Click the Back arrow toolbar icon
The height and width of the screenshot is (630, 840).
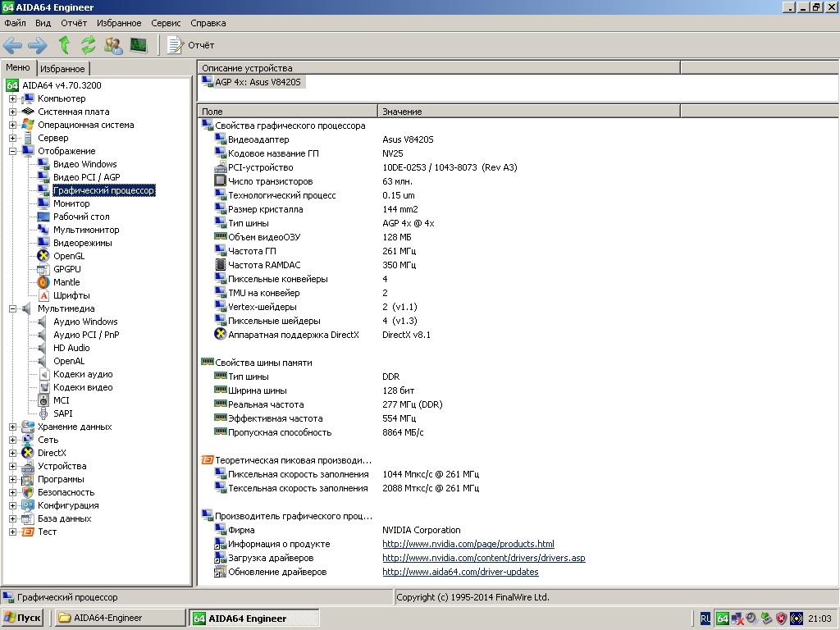coord(12,46)
